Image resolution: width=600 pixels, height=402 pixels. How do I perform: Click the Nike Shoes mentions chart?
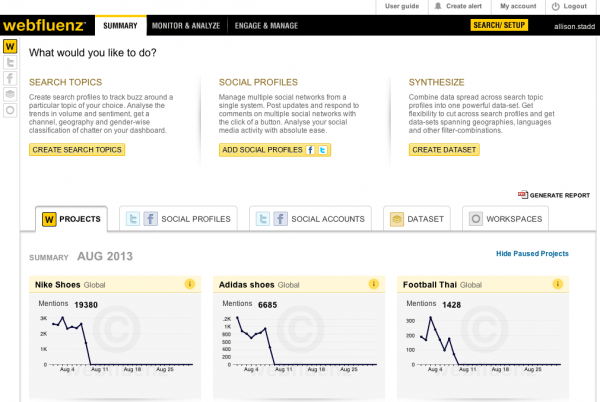117,343
